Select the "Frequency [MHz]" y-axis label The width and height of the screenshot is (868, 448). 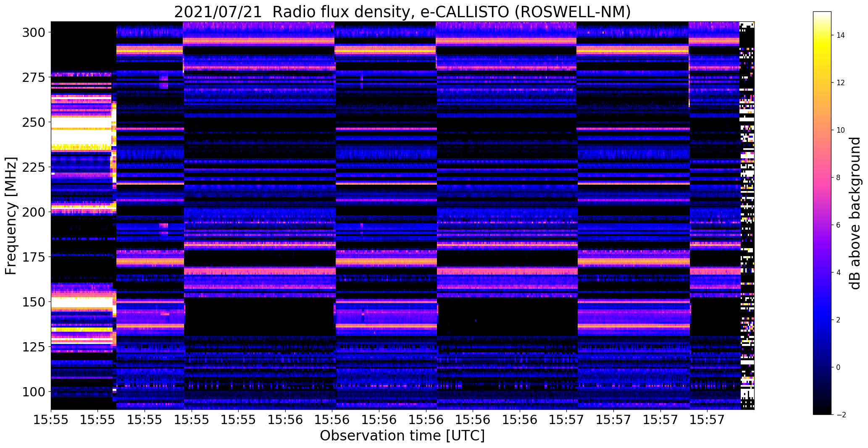tap(11, 216)
